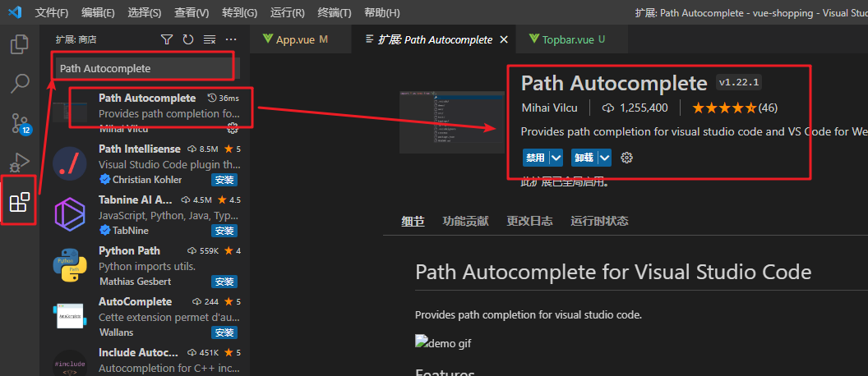The height and width of the screenshot is (376, 868).
Task: Select Path Intellisense in the extensions list
Action: pyautogui.click(x=146, y=163)
